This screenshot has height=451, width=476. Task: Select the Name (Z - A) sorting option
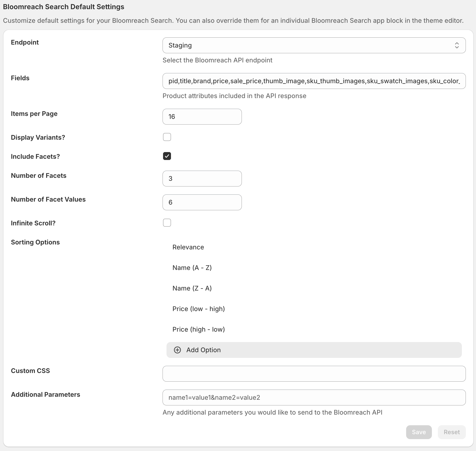[192, 288]
